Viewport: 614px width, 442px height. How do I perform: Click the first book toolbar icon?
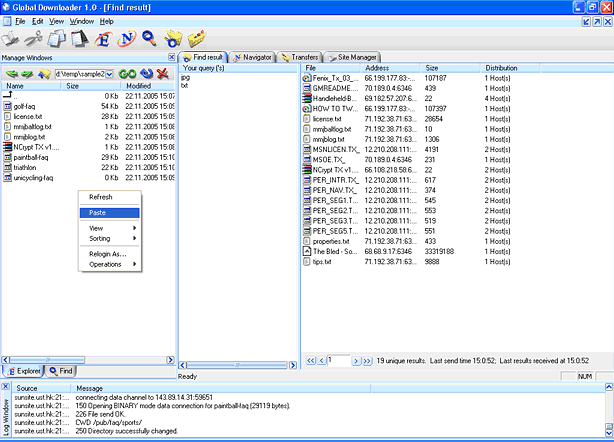(10, 39)
